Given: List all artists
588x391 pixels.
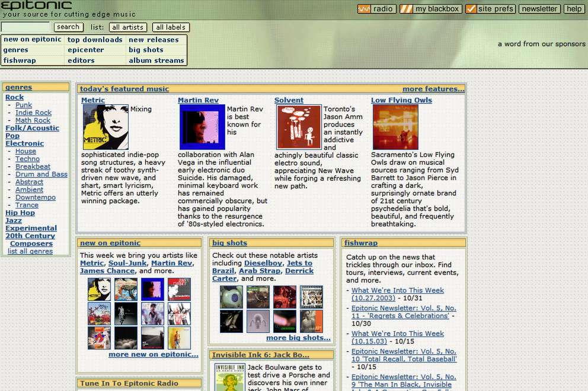Looking at the screenshot, I should tap(128, 27).
